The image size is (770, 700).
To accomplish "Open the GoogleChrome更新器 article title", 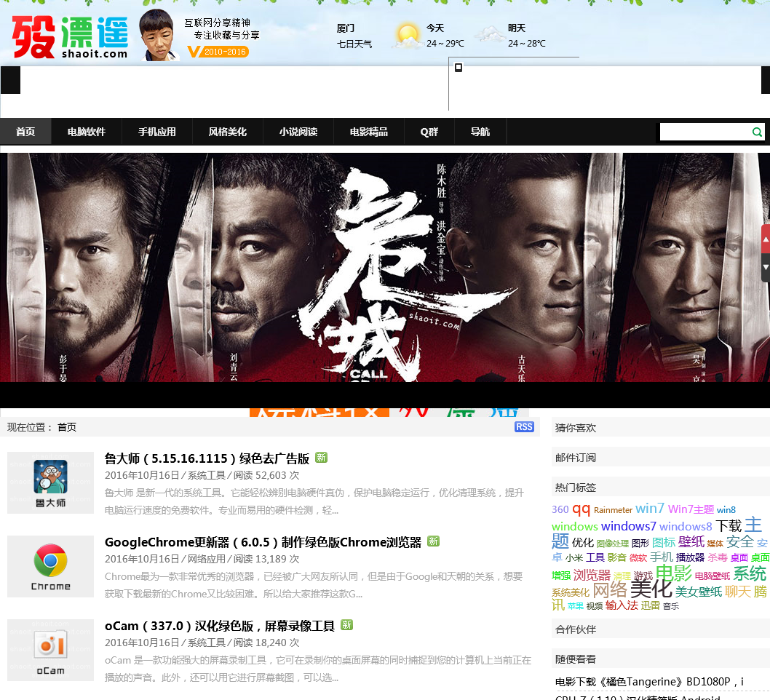I will point(263,542).
